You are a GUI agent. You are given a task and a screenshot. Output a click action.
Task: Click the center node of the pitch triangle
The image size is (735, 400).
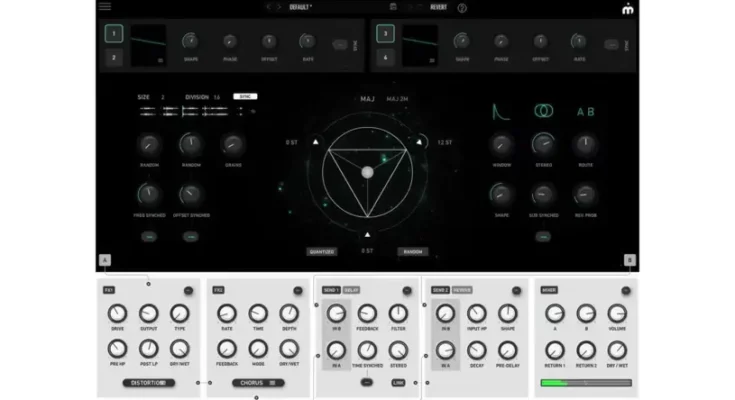368,173
